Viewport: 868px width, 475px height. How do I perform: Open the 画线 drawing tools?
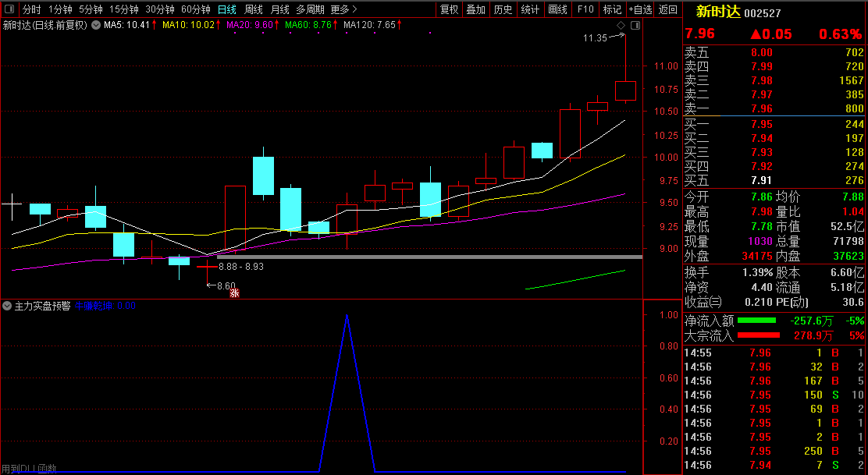(x=557, y=9)
